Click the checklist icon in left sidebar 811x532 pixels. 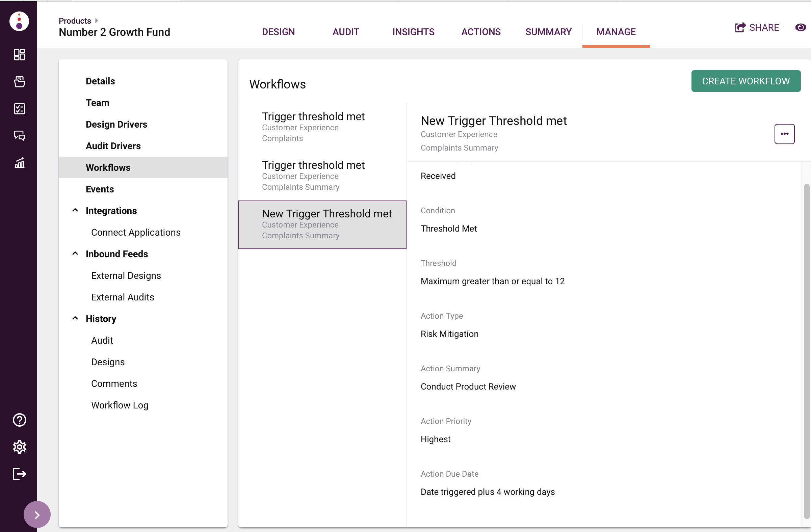coord(19,108)
